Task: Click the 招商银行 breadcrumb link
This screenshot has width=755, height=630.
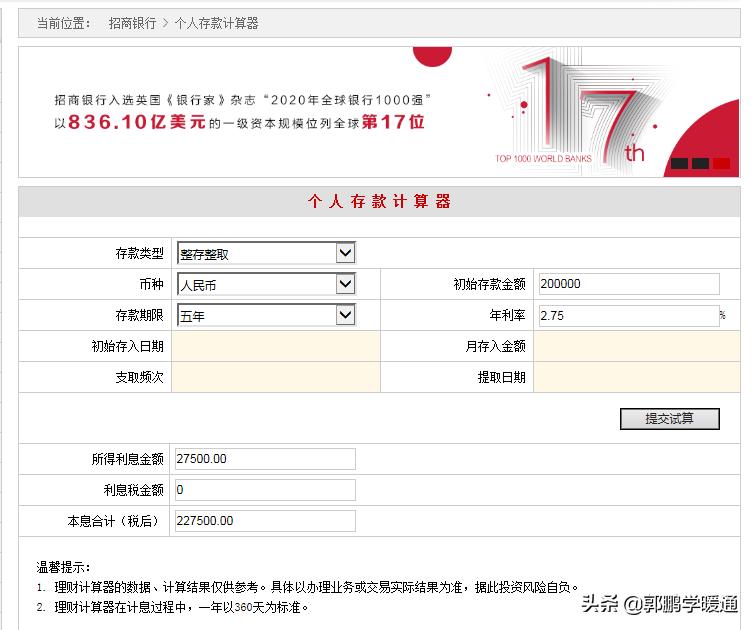Action: pyautogui.click(x=132, y=23)
